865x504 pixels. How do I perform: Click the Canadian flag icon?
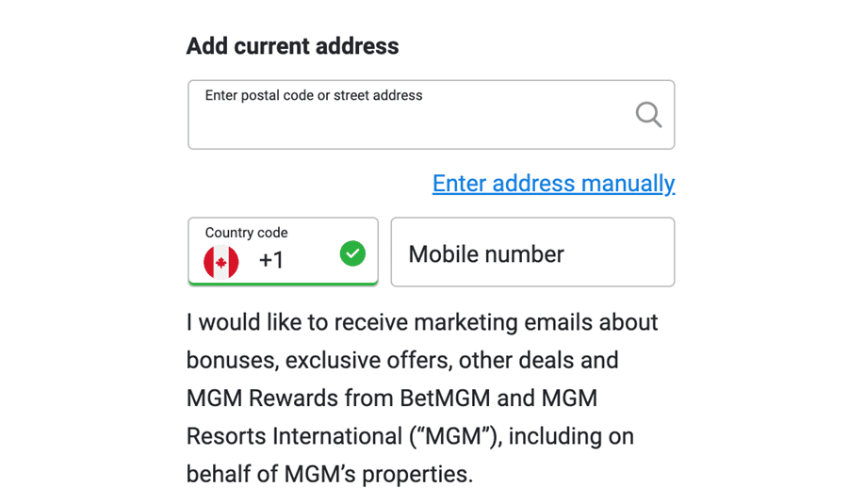point(221,262)
